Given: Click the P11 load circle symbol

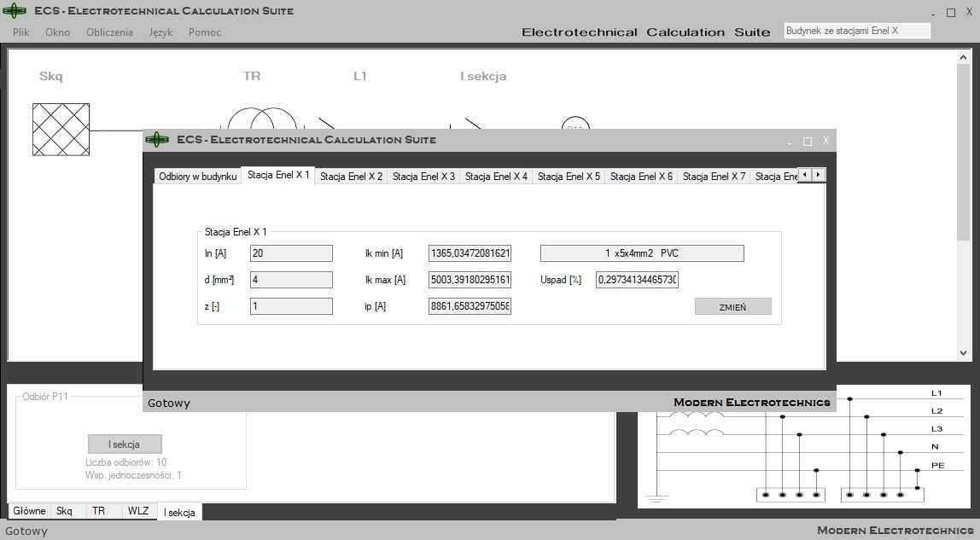Looking at the screenshot, I should click(575, 123).
